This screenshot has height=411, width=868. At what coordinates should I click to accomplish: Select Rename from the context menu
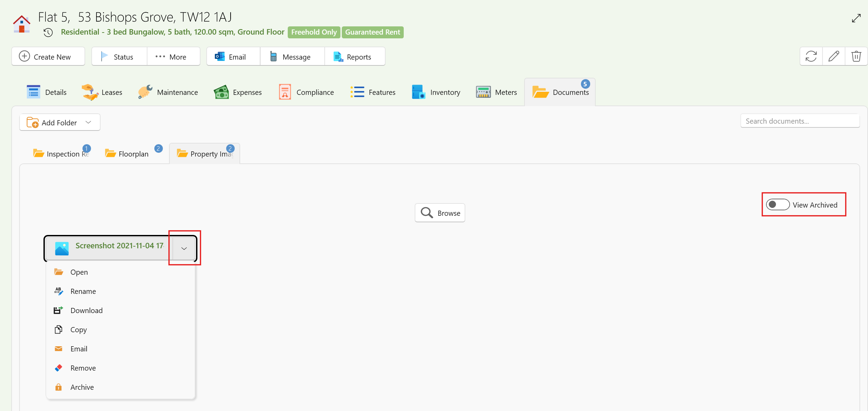(x=83, y=291)
